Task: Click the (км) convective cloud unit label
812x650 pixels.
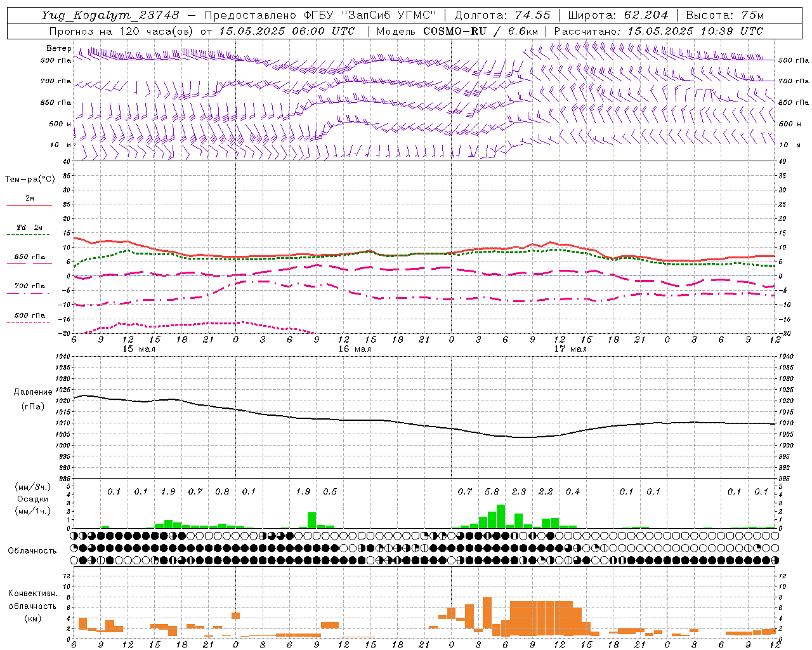Action: coord(32,618)
